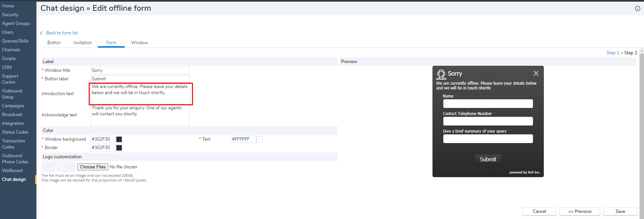
Task: Edit Window background hex value field
Action: 103,139
